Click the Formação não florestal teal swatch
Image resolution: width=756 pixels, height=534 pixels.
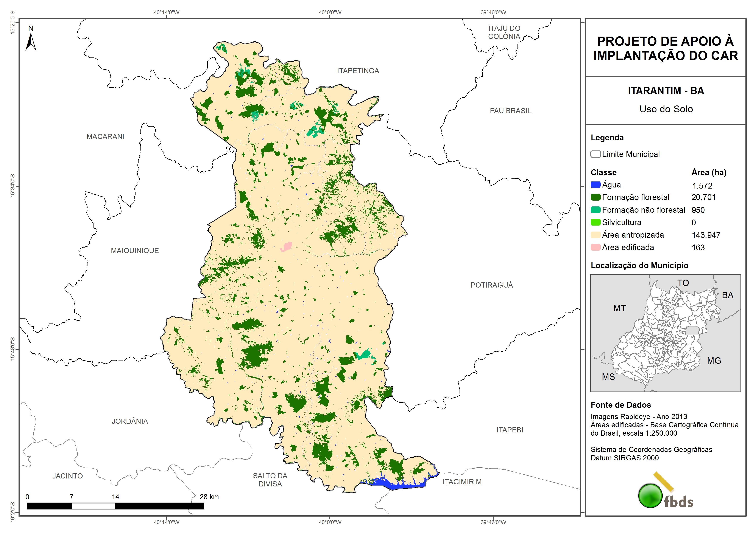click(x=595, y=210)
